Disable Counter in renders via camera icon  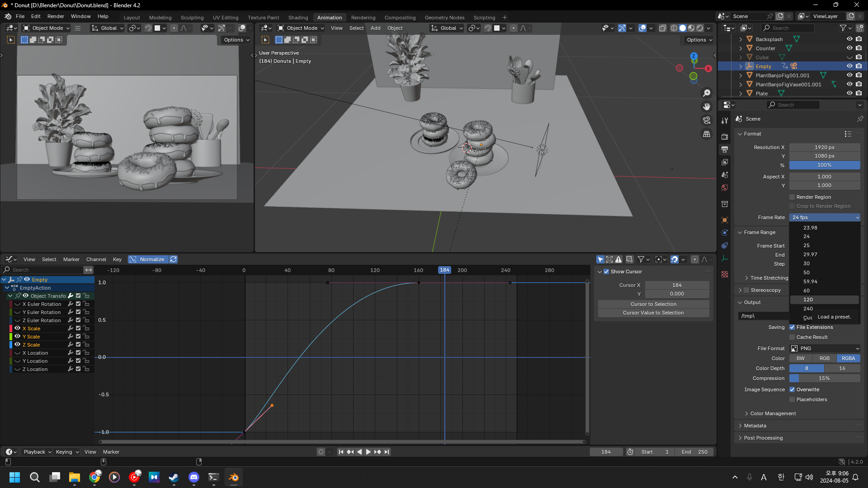coord(859,48)
